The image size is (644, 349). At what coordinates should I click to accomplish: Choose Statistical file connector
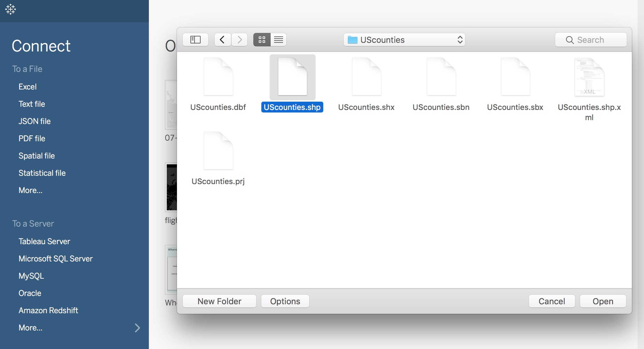[x=42, y=173]
